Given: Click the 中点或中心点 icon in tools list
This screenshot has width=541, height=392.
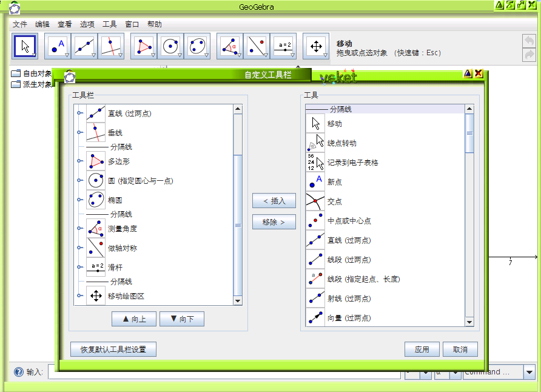Looking at the screenshot, I should tap(315, 220).
